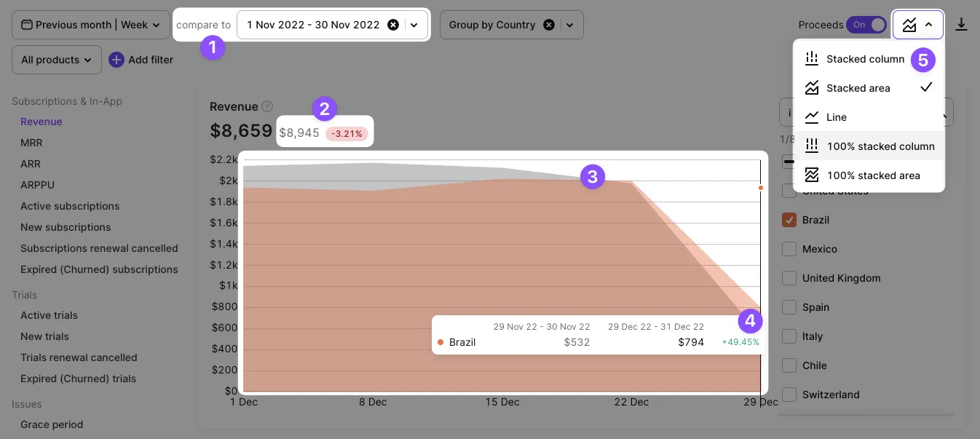
Task: Enable the United Kingdom checkbox
Action: point(789,278)
